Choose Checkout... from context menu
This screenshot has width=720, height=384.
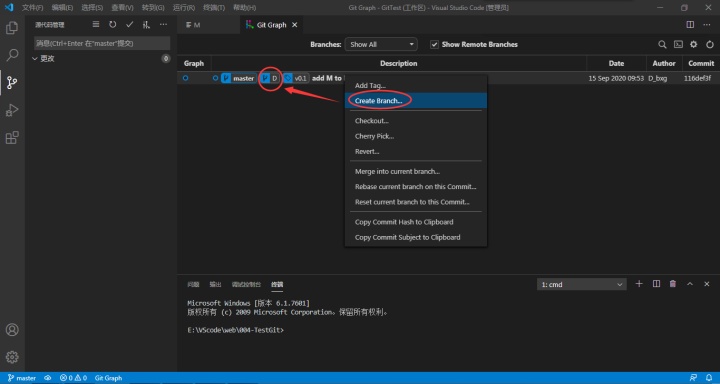point(416,121)
